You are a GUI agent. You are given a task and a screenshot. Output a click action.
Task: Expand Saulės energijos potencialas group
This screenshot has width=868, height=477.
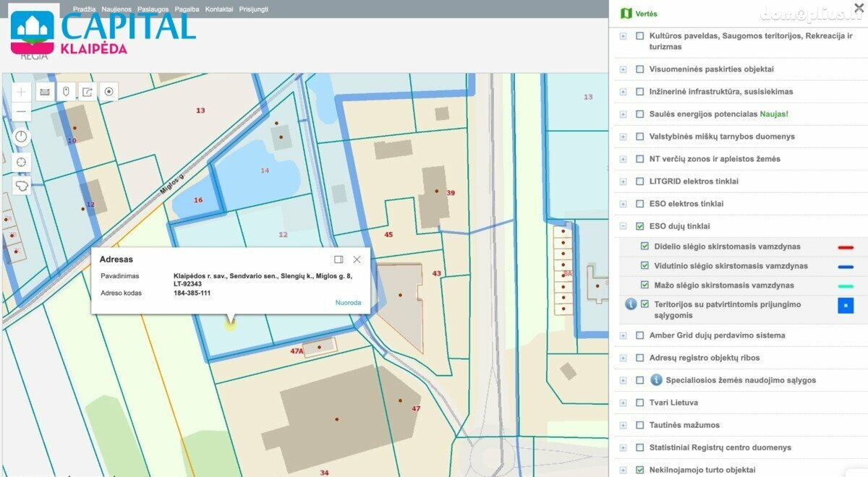(623, 114)
